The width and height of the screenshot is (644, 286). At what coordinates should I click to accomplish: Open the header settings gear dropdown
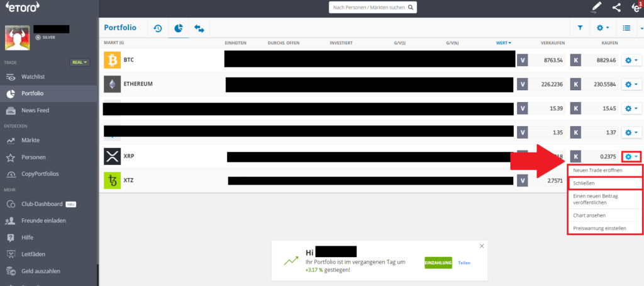coord(603,28)
